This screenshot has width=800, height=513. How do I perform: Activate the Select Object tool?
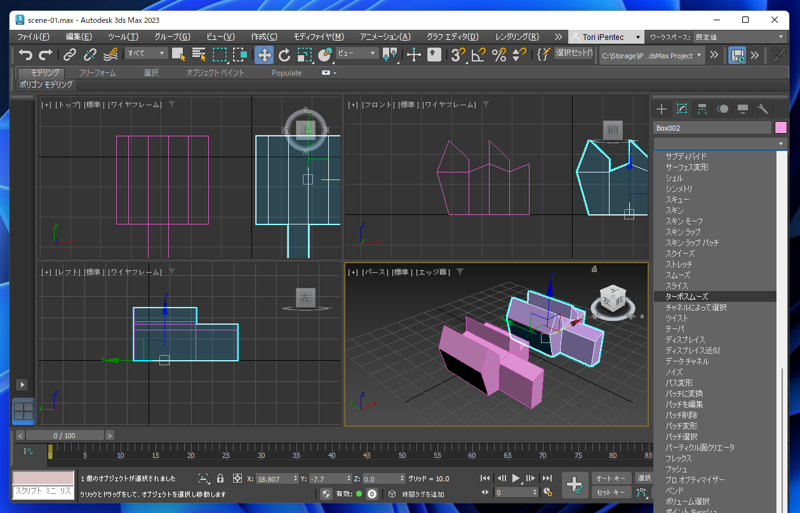[179, 55]
